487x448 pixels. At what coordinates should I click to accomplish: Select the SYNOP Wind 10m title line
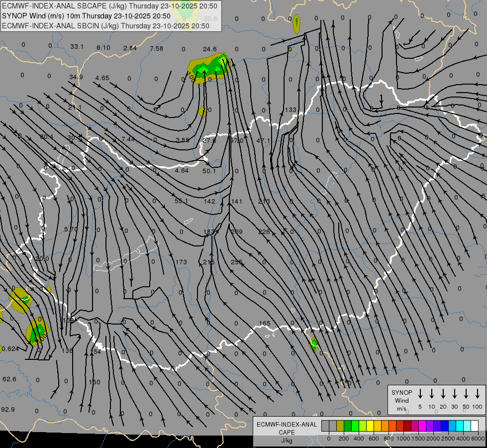(87, 16)
